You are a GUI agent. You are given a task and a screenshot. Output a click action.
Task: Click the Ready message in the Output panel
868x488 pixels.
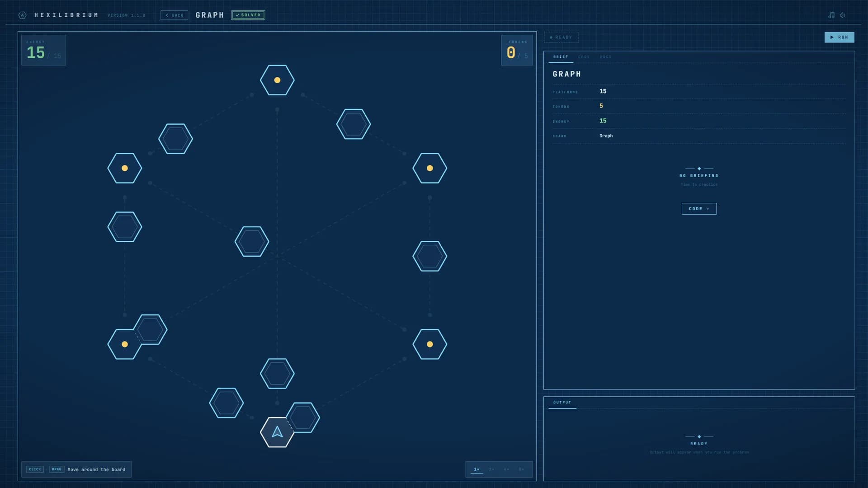[699, 444]
